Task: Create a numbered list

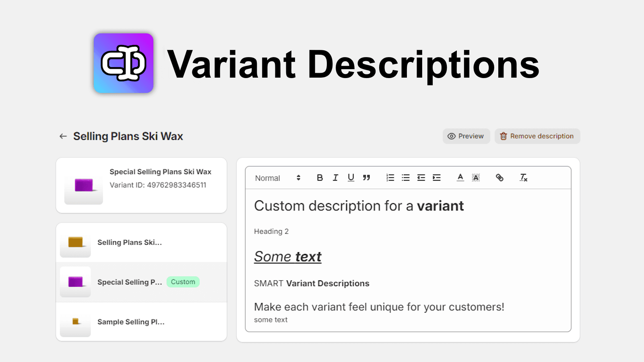Action: 390,177
